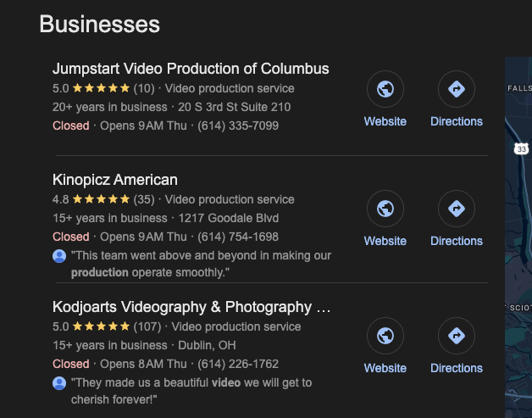Open Kinopicz American website globe icon

point(385,209)
